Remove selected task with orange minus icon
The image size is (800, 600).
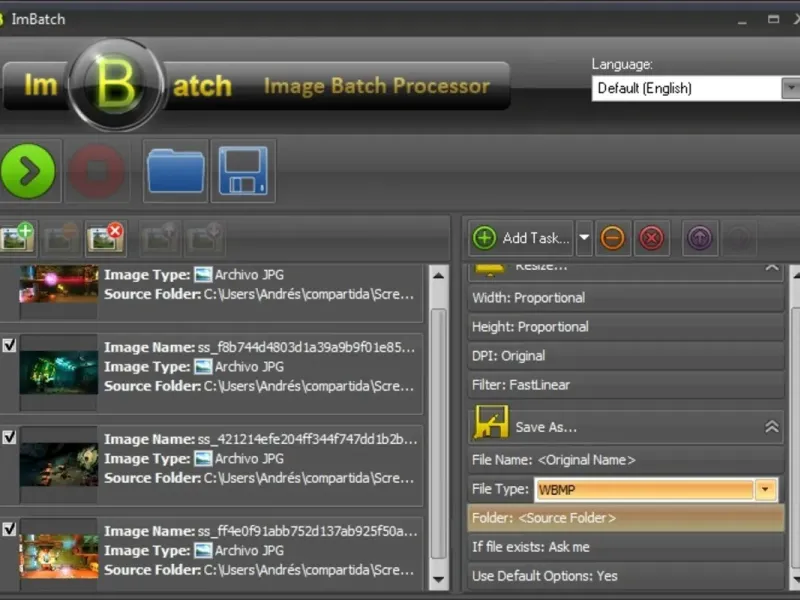click(612, 238)
